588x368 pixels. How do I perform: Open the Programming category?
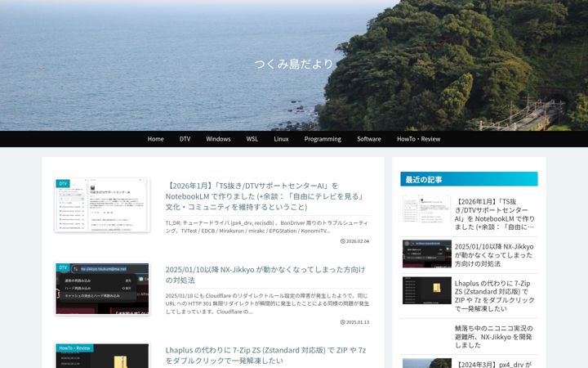tap(323, 139)
